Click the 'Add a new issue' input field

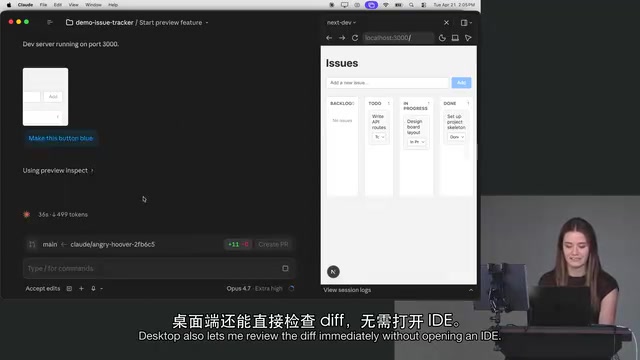pyautogui.click(x=387, y=83)
